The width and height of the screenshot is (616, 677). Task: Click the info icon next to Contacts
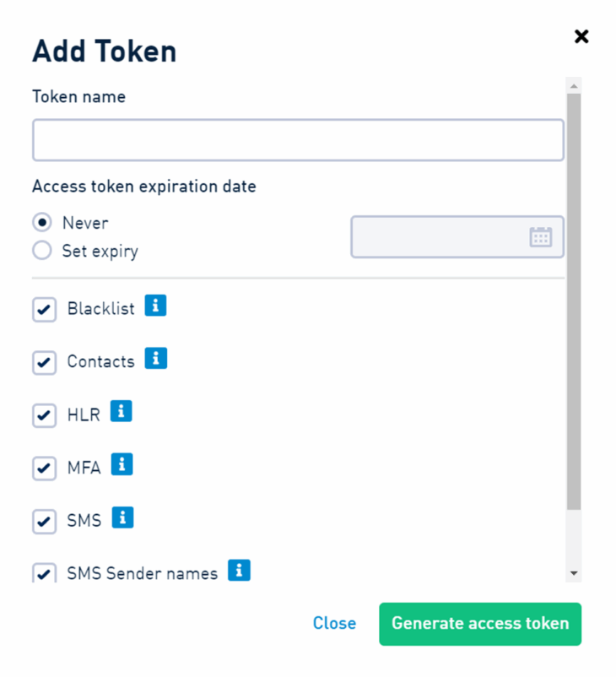[155, 359]
